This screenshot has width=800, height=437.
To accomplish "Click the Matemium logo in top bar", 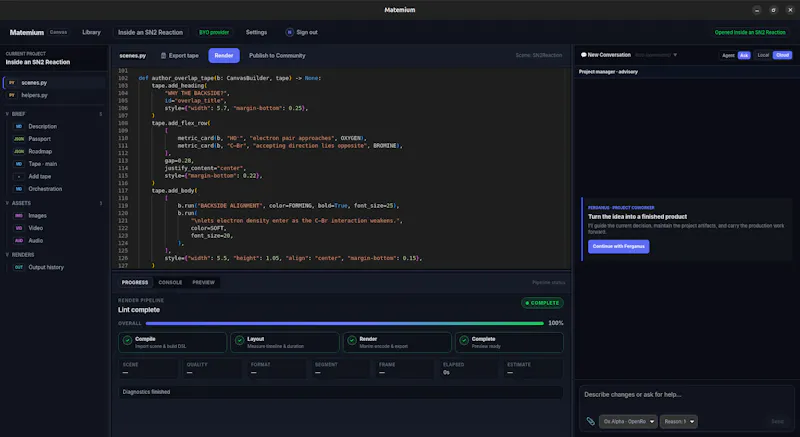I will (27, 32).
